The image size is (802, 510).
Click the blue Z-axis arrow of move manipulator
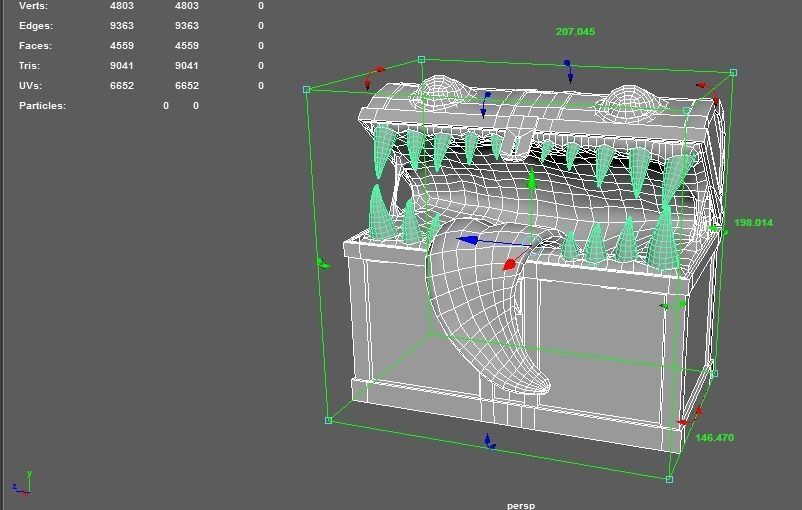coord(467,240)
